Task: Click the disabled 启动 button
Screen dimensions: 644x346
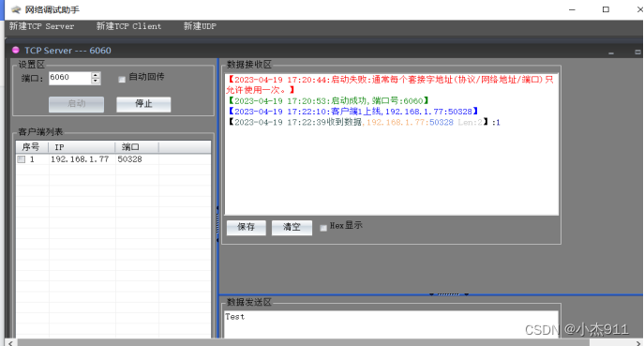Action: tap(76, 104)
